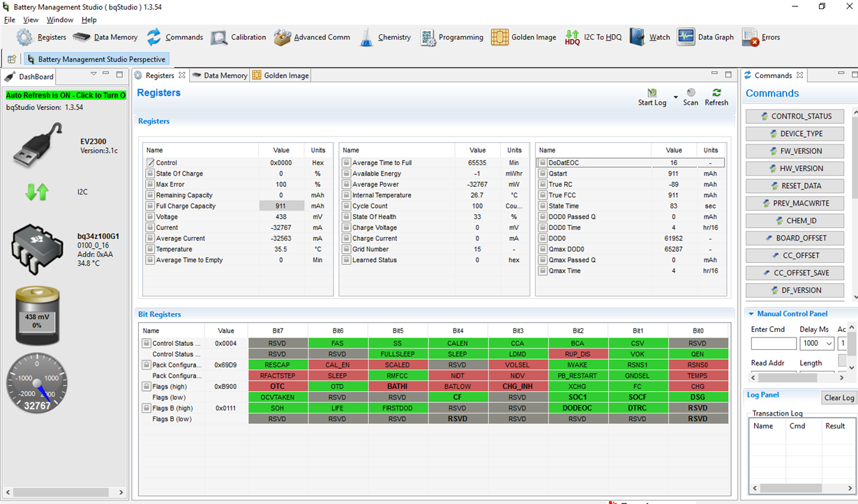Toggle lock icon beside Control Status register
This screenshot has width=858, height=504.
pyautogui.click(x=146, y=343)
